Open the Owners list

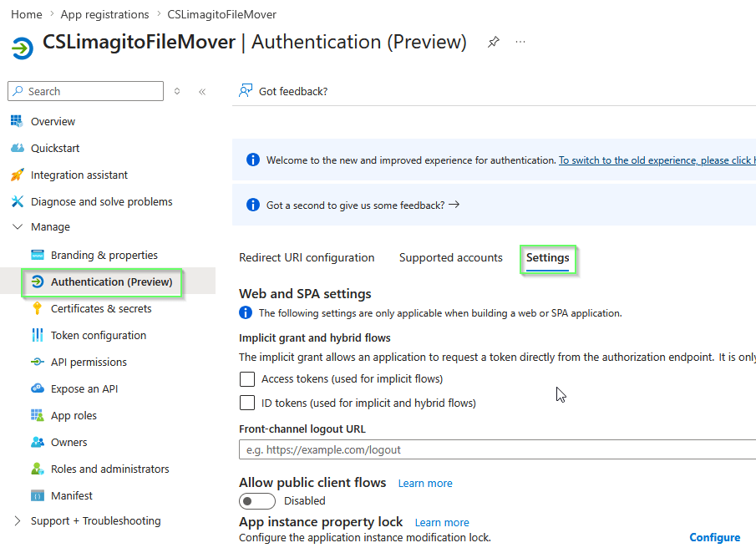tap(68, 442)
